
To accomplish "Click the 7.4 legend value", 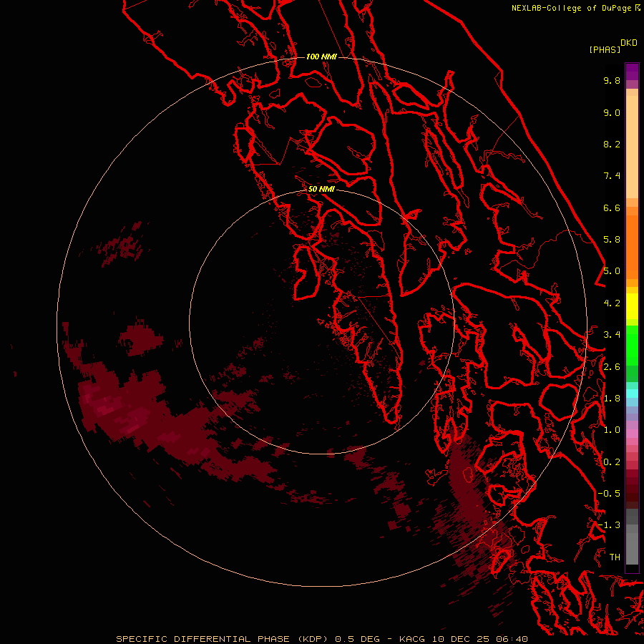I will (612, 176).
